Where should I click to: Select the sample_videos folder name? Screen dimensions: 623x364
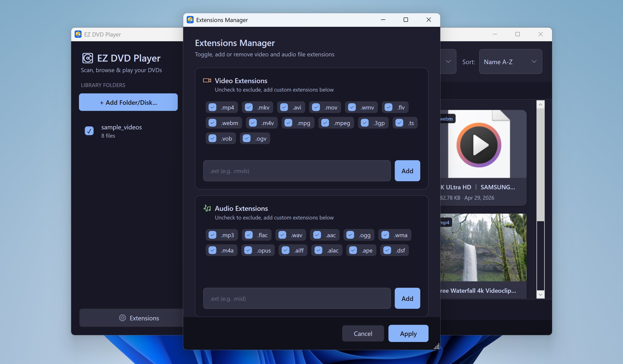pos(121,127)
